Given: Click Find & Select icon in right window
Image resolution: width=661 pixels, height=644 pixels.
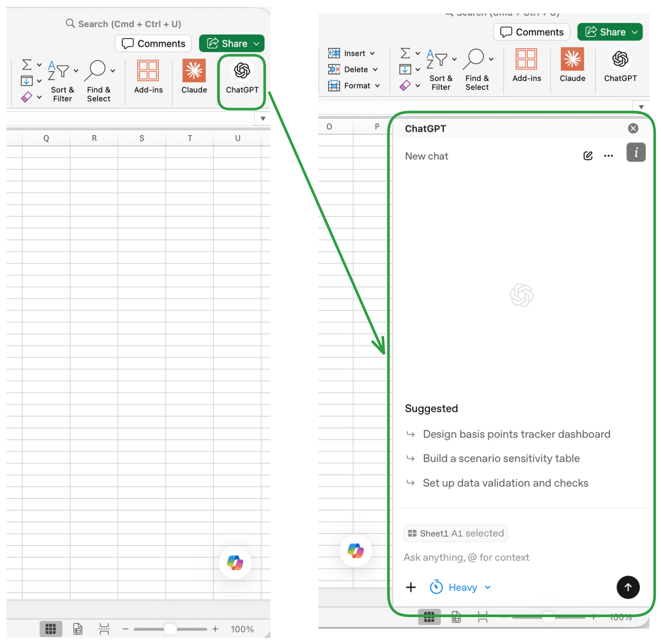Looking at the screenshot, I should click(x=473, y=59).
